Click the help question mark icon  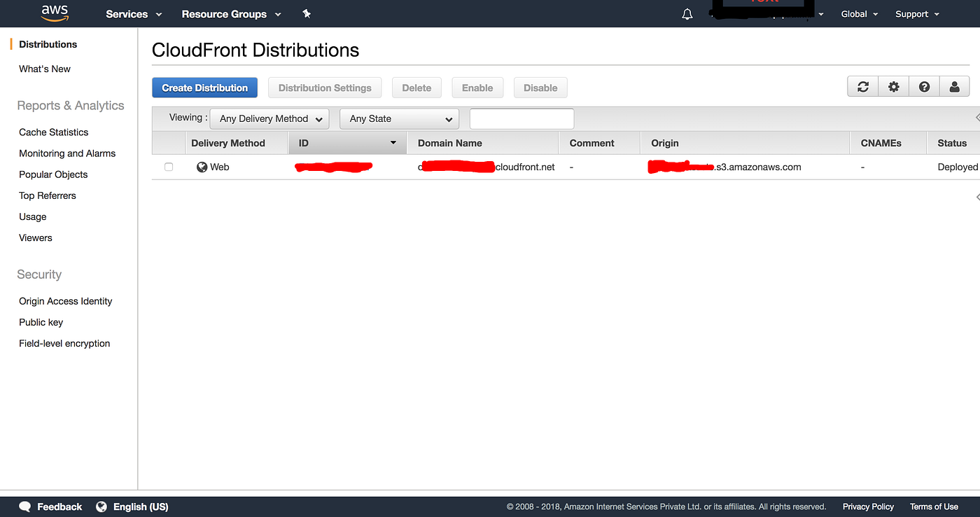pos(924,86)
